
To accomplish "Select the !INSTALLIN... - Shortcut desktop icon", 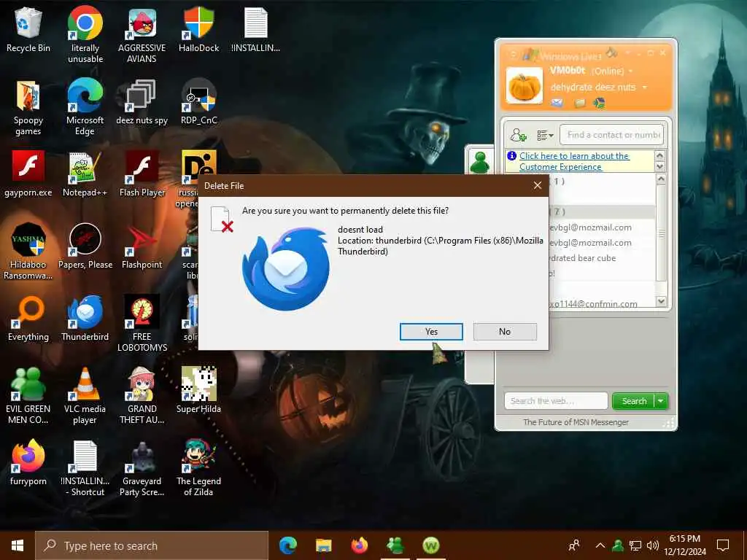I will [x=85, y=469].
